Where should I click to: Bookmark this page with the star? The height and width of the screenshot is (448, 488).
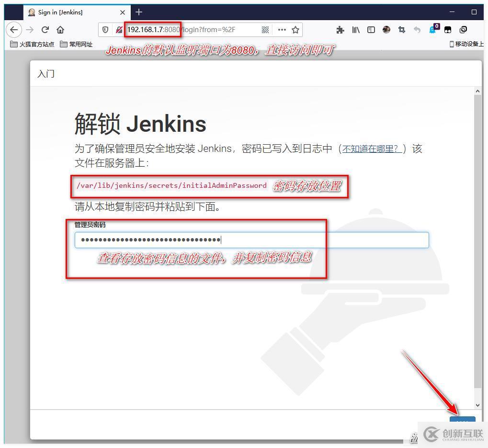[x=295, y=30]
